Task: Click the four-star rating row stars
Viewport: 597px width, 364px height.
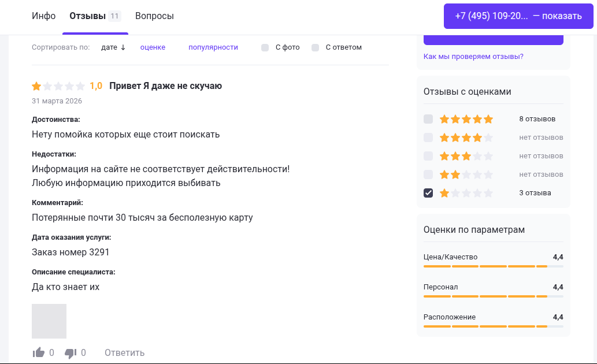Action: coord(466,138)
